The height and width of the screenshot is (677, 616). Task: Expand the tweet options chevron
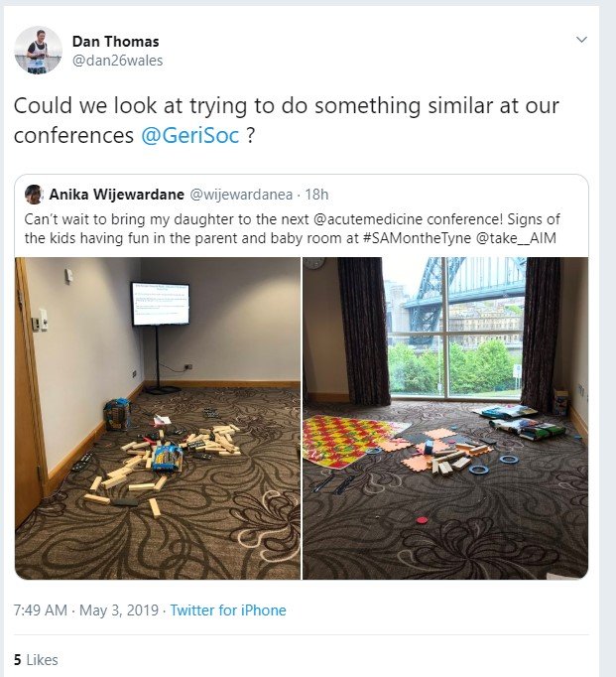click(x=581, y=40)
